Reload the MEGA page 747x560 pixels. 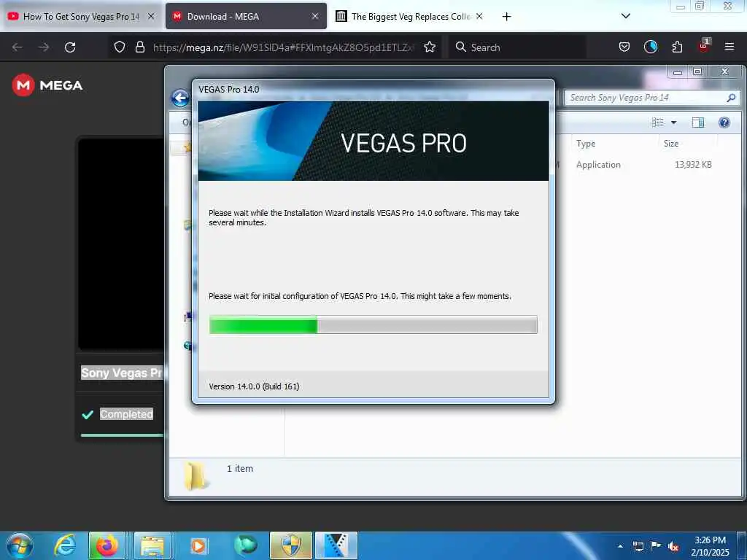coord(70,47)
